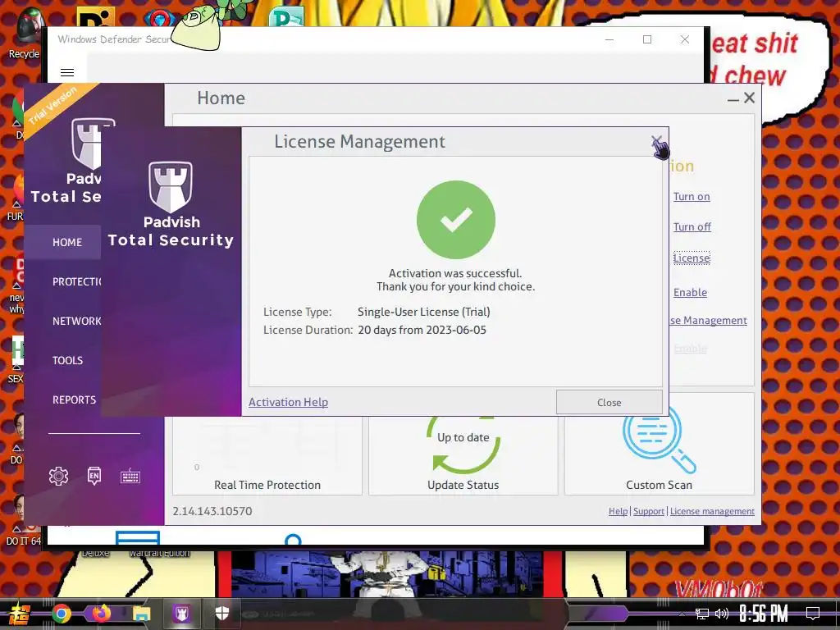Click the Turn on link
The height and width of the screenshot is (630, 840).
(x=692, y=197)
